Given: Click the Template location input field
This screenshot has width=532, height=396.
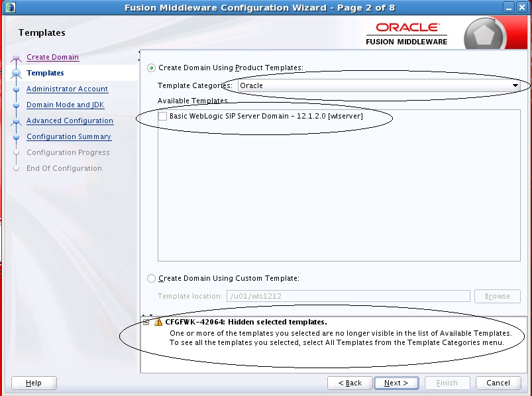Looking at the screenshot, I should (348, 296).
